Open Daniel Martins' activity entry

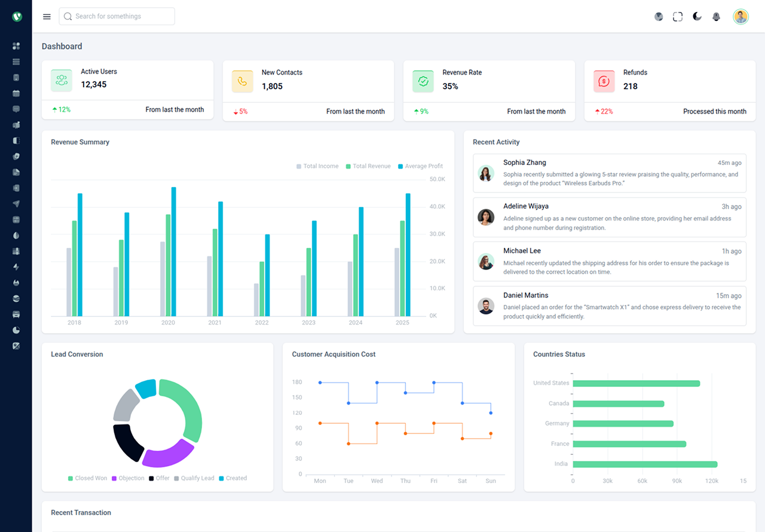[610, 306]
